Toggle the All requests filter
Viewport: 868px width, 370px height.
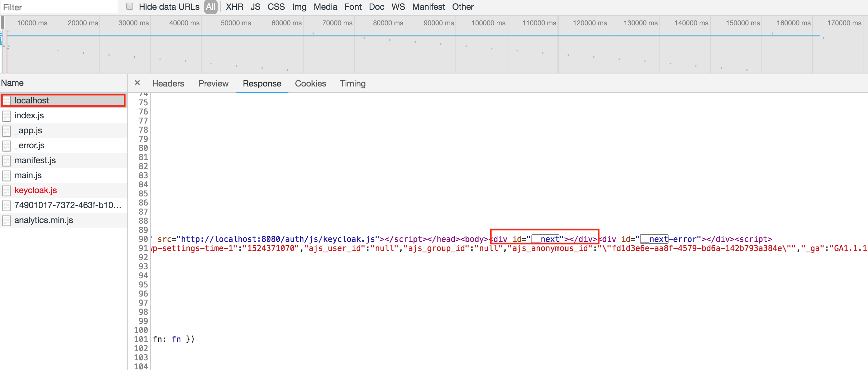tap(210, 7)
